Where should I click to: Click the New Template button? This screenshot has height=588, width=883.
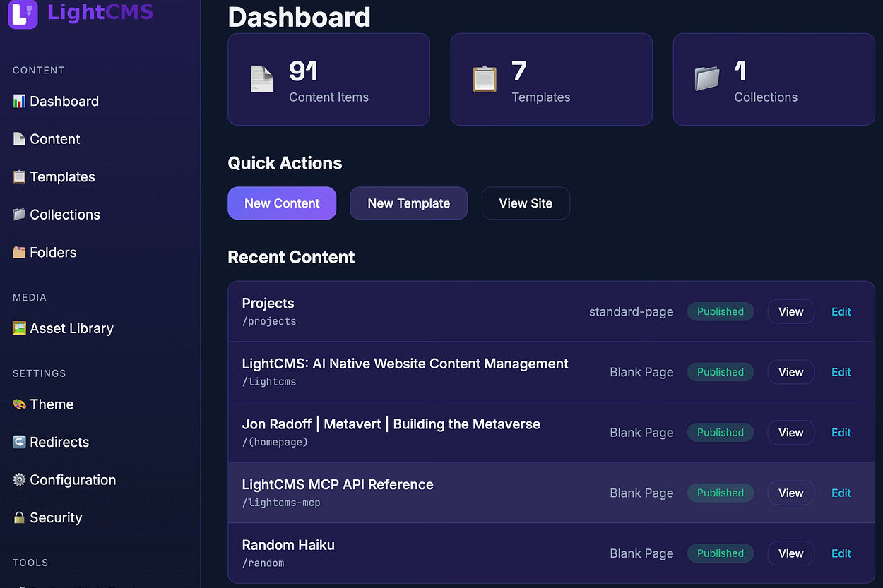409,203
